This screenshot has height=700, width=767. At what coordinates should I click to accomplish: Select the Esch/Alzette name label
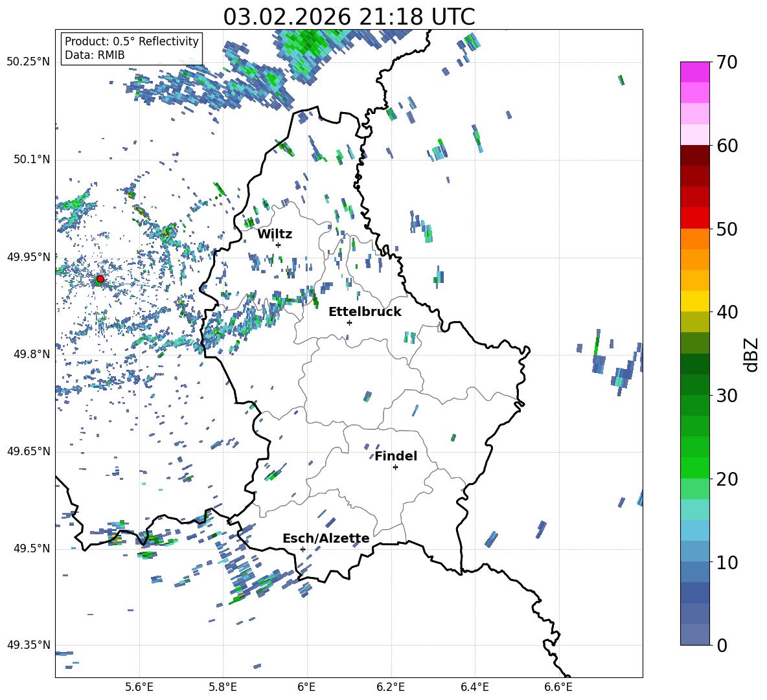pyautogui.click(x=326, y=538)
